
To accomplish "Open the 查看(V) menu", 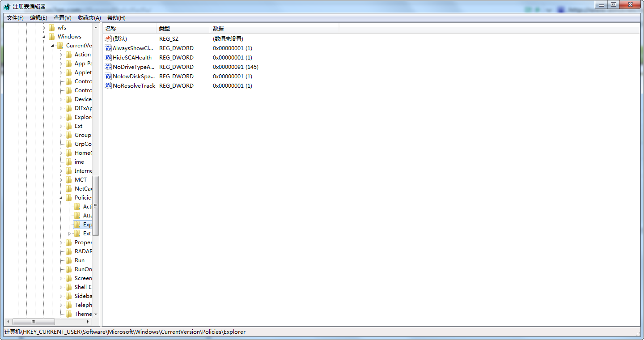I will coord(62,18).
